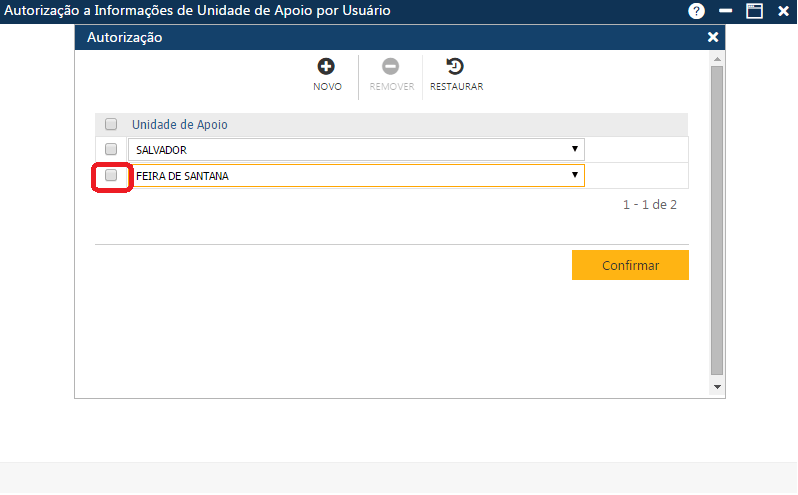Click the dialog scrollbar up arrow
Viewport: 798px width, 495px height.
pos(716,60)
